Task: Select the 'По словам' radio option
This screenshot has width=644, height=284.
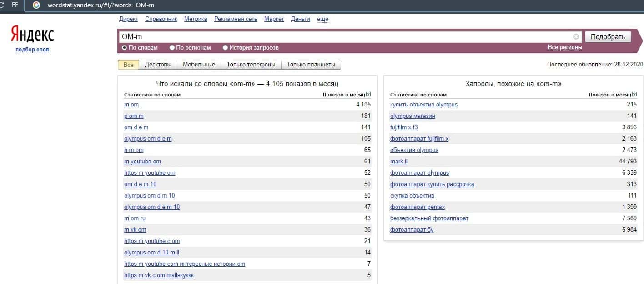Action: pyautogui.click(x=125, y=47)
